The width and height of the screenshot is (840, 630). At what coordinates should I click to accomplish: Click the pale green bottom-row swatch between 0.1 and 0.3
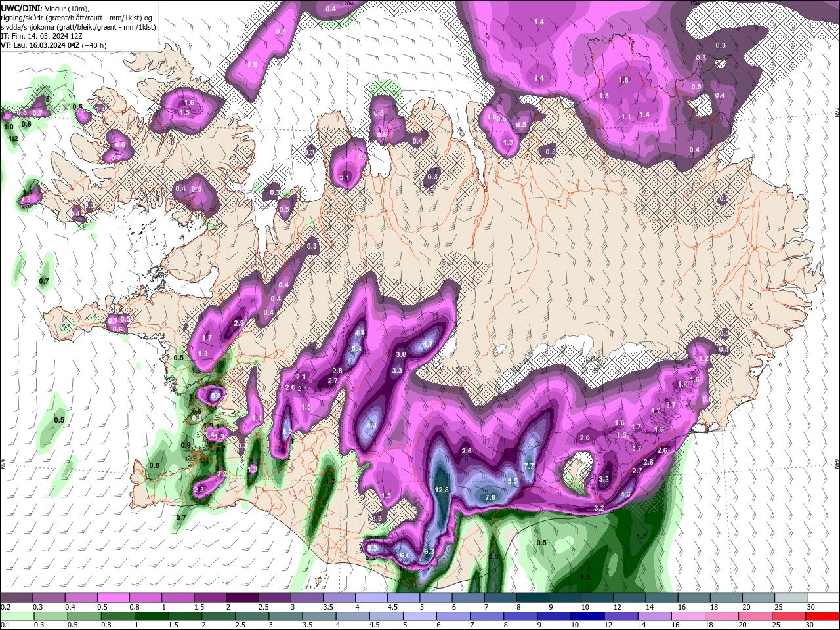pyautogui.click(x=16, y=616)
